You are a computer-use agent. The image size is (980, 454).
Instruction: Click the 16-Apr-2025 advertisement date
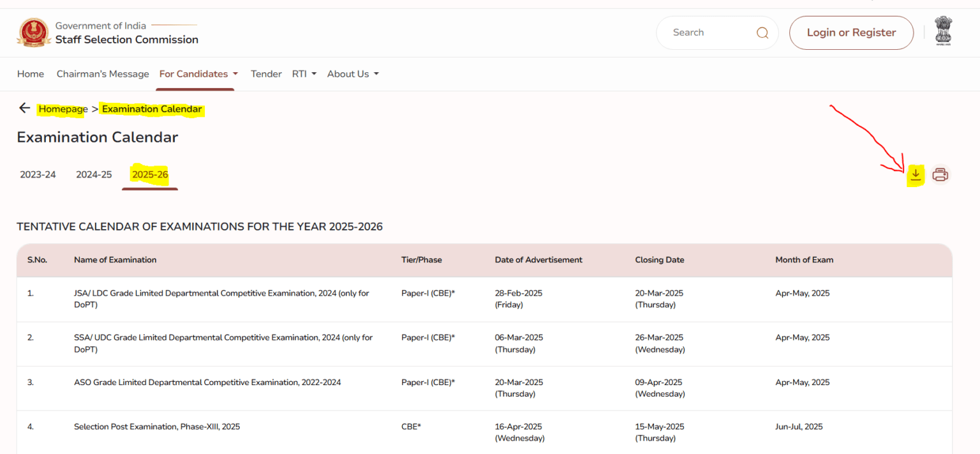pyautogui.click(x=518, y=427)
